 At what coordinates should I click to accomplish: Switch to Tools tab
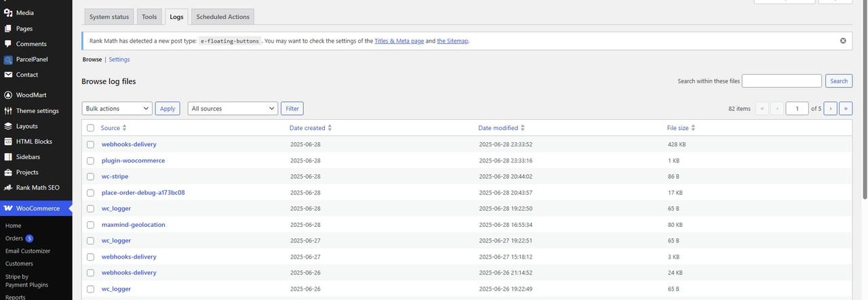pos(149,17)
